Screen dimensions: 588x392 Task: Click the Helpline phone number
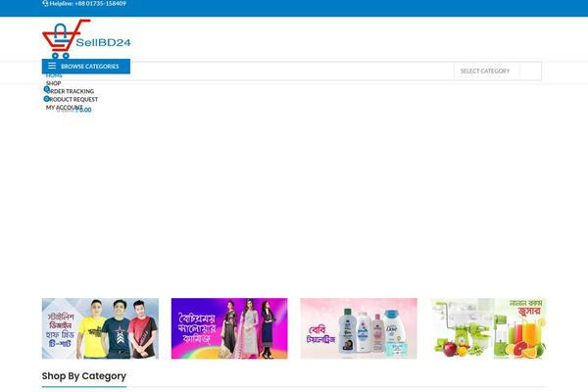[x=100, y=3]
